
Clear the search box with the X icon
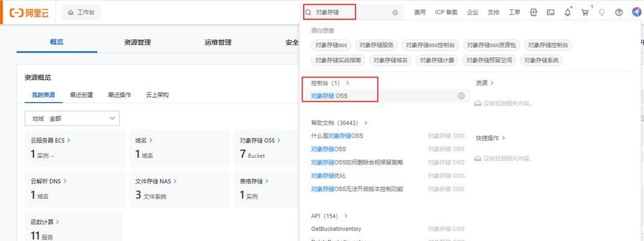pos(395,12)
